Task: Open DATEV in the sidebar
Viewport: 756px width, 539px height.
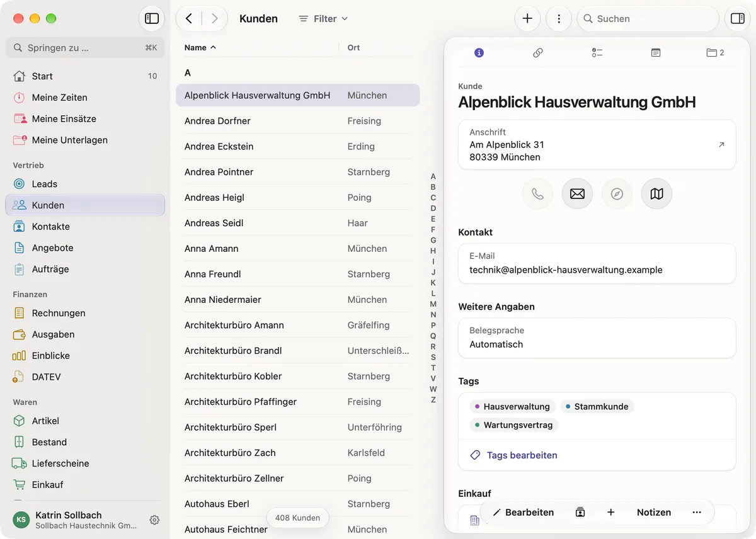Action: click(x=85, y=377)
